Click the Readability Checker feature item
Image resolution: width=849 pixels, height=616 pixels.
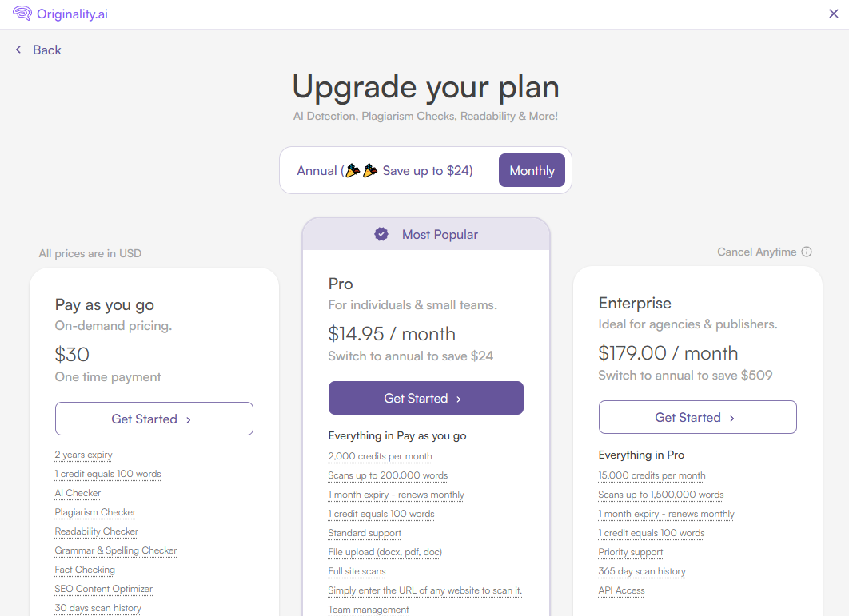tap(96, 531)
